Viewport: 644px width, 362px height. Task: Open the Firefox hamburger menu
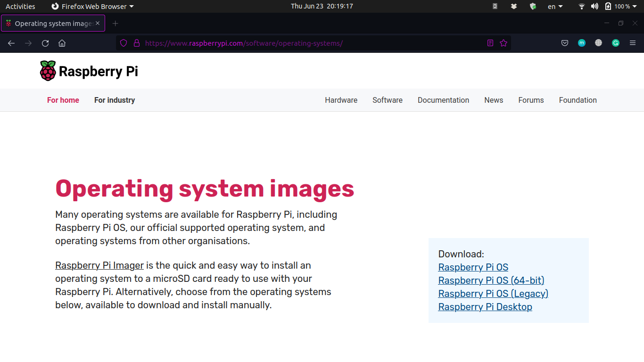[633, 43]
